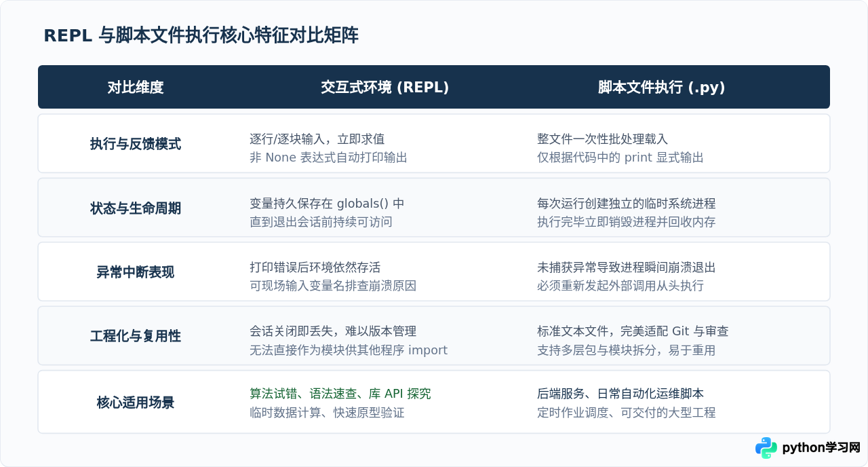Click the green text '算法试错、语法速查、库 API 探究'
The width and height of the screenshot is (868, 467).
(340, 394)
